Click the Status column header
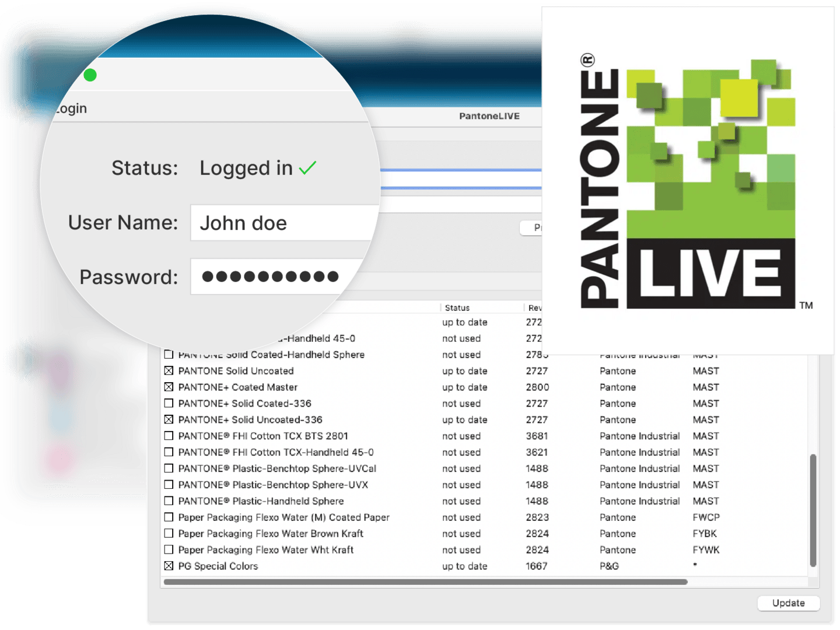The width and height of the screenshot is (840, 630). click(457, 307)
